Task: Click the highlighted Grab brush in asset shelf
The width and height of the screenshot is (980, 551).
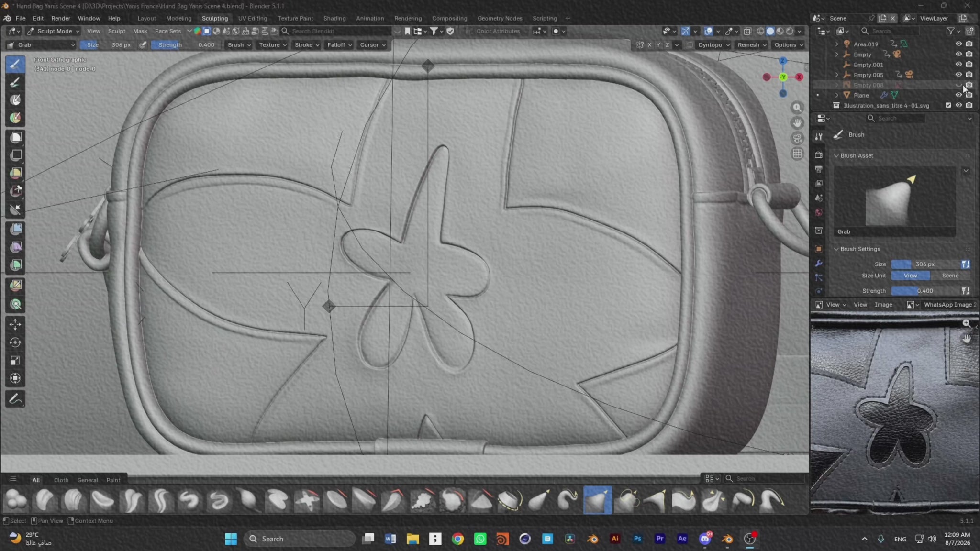Action: [597, 500]
